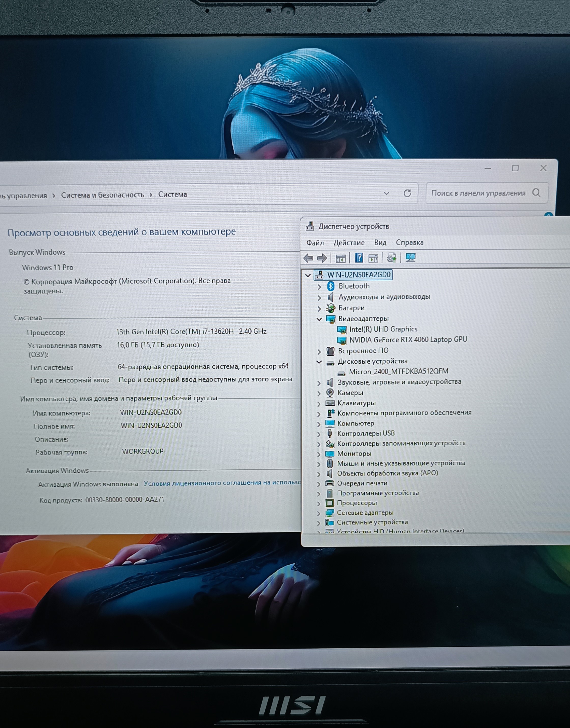Expand the Встроенное ПО category
The width and height of the screenshot is (570, 728).
pyautogui.click(x=319, y=351)
